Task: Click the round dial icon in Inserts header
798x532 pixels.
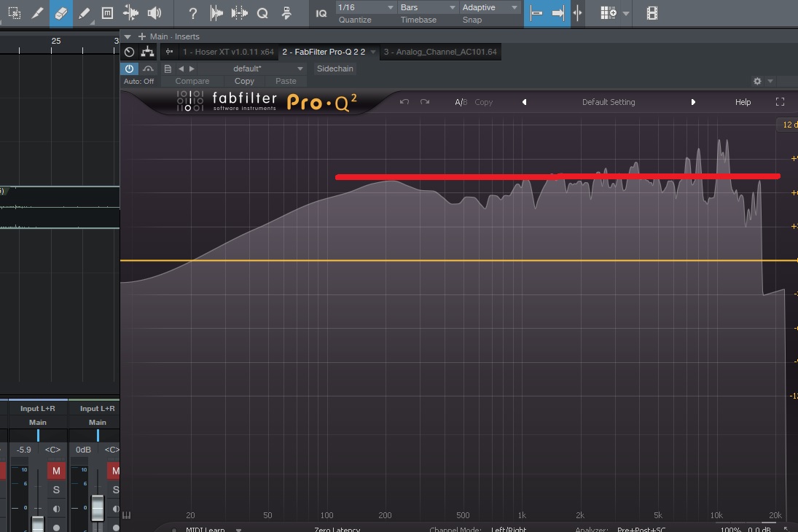Action: tap(129, 52)
